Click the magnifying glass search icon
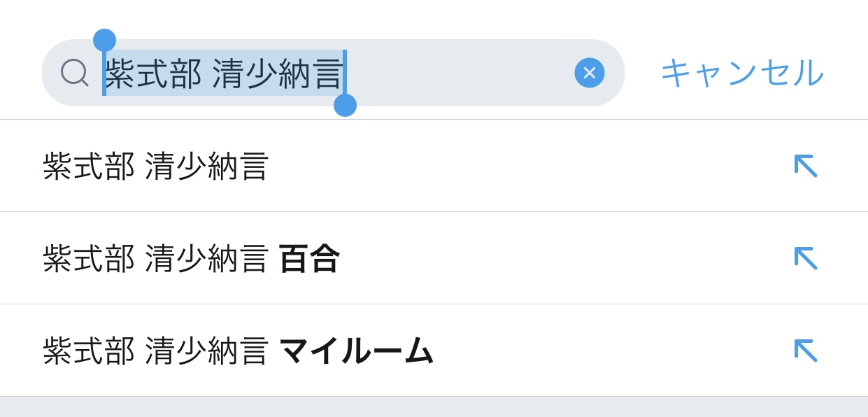The image size is (868, 417). (74, 73)
